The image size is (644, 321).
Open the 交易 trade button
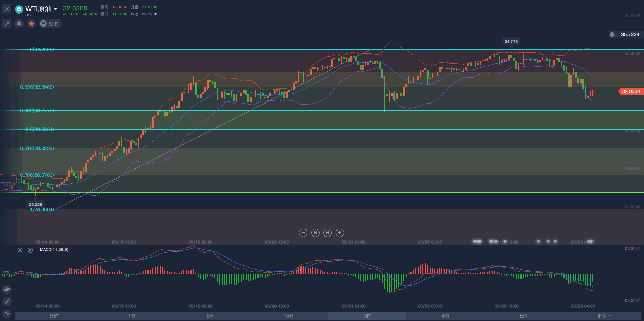click(50, 24)
